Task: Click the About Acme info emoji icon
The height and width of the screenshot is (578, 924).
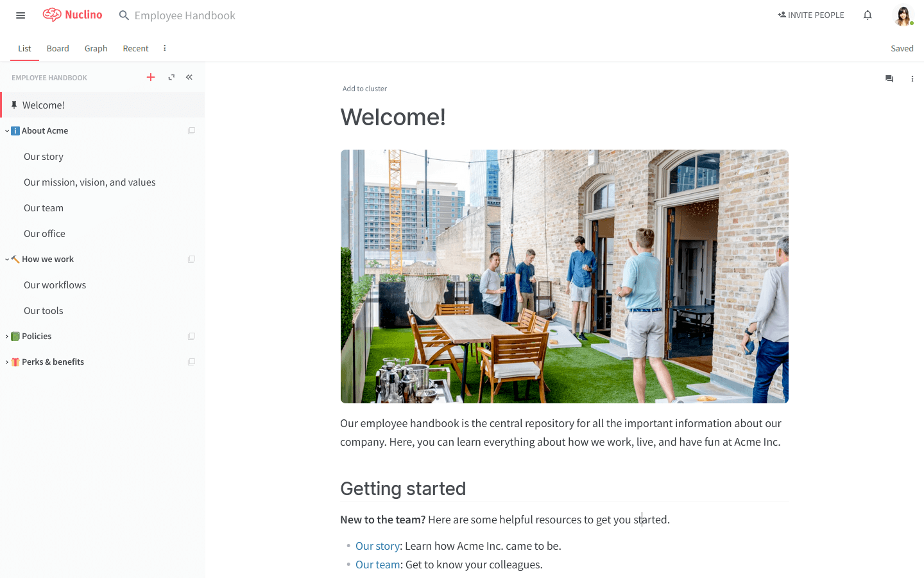Action: coord(15,131)
